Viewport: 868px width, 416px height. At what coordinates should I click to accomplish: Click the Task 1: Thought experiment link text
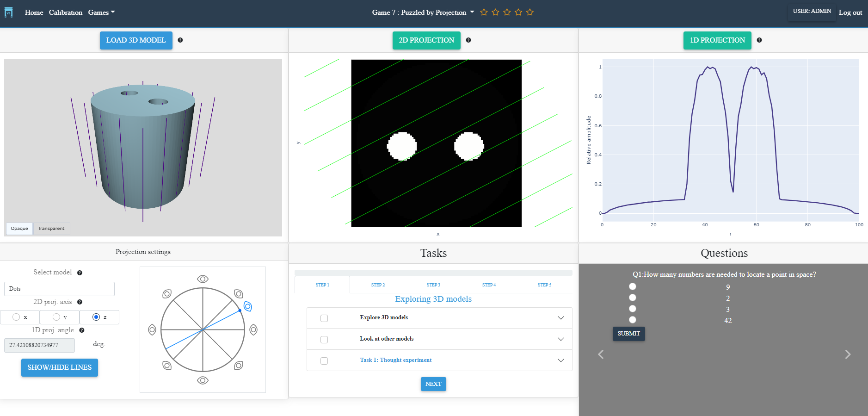tap(396, 360)
